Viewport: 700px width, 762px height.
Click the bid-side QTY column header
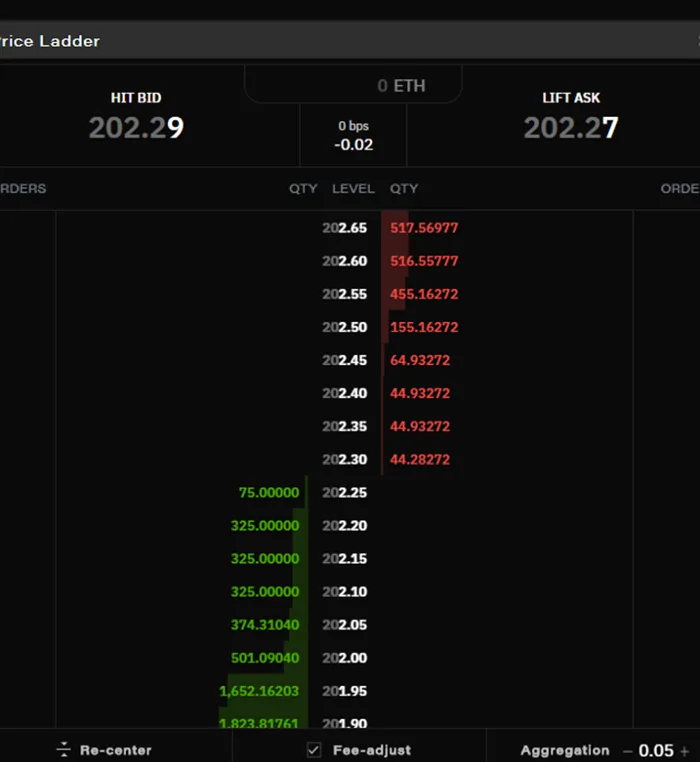[303, 189]
